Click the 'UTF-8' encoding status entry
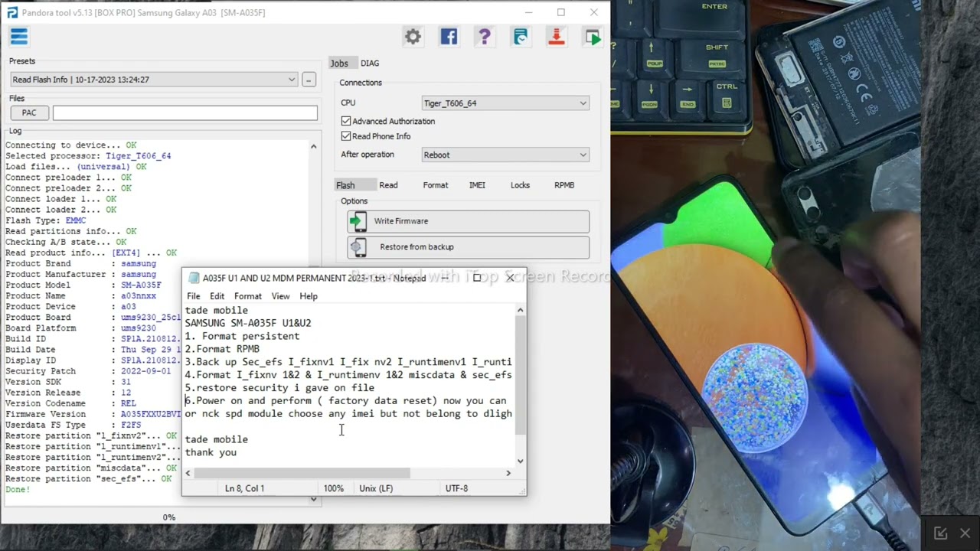Screen dimensions: 980x551 pos(456,488)
